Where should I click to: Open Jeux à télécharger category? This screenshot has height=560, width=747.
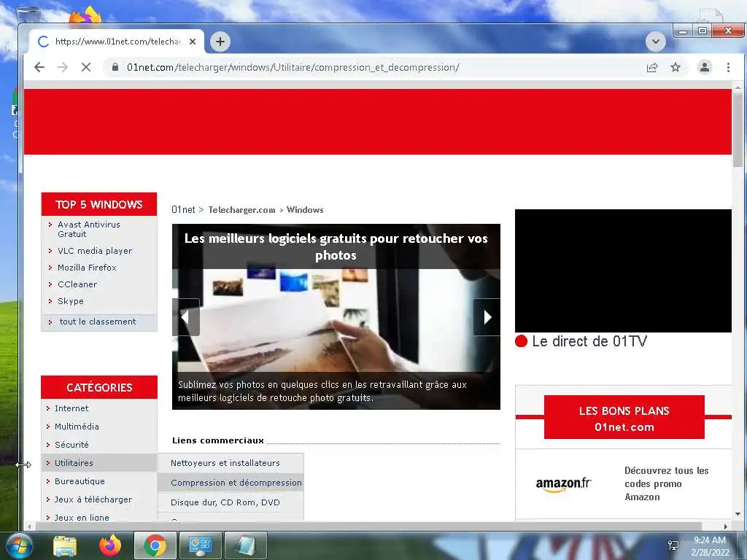tap(93, 499)
